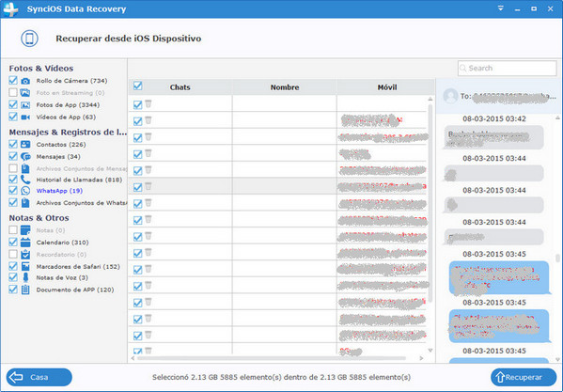This screenshot has width=563, height=392.
Task: Check the Notas checkbox
Action: (x=13, y=229)
